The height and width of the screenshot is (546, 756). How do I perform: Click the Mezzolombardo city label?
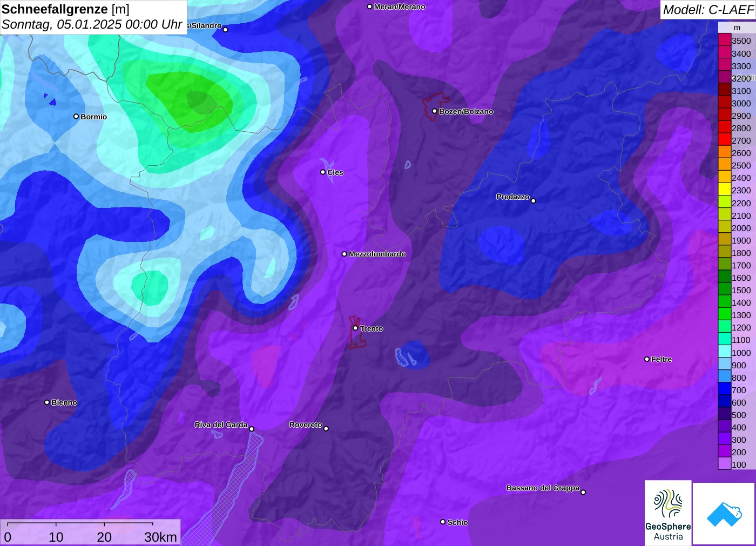tap(377, 254)
